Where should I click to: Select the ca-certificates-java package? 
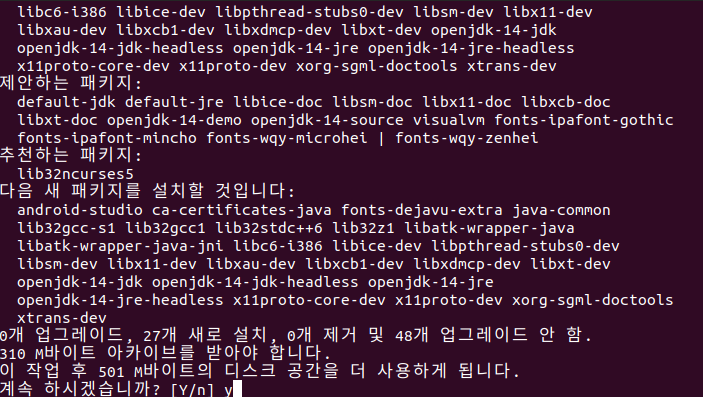coord(242,210)
